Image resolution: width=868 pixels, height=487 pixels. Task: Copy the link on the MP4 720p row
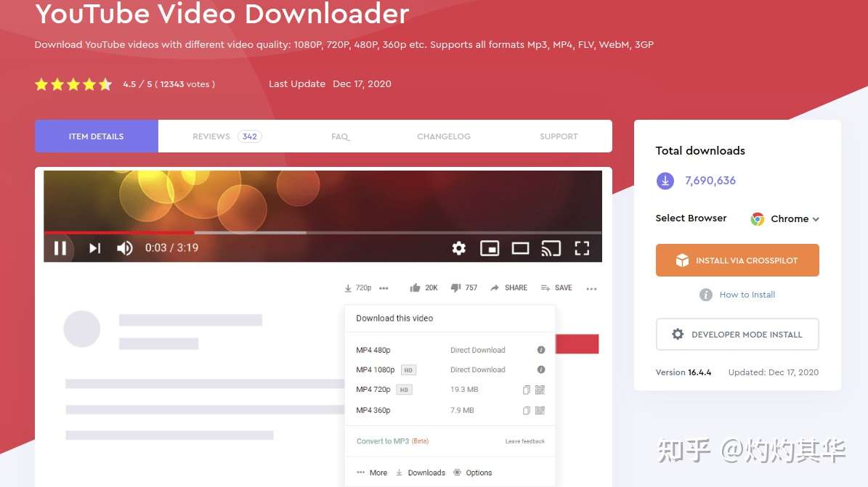point(526,390)
